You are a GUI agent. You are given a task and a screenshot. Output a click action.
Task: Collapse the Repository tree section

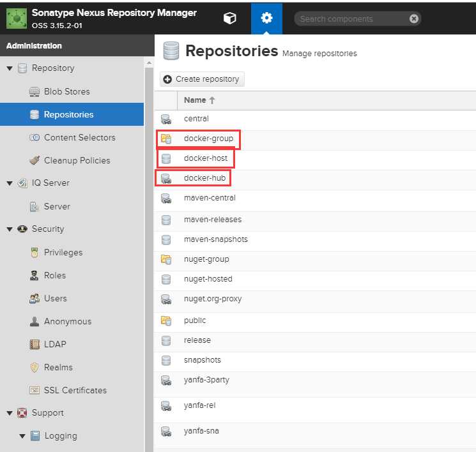pyautogui.click(x=10, y=68)
